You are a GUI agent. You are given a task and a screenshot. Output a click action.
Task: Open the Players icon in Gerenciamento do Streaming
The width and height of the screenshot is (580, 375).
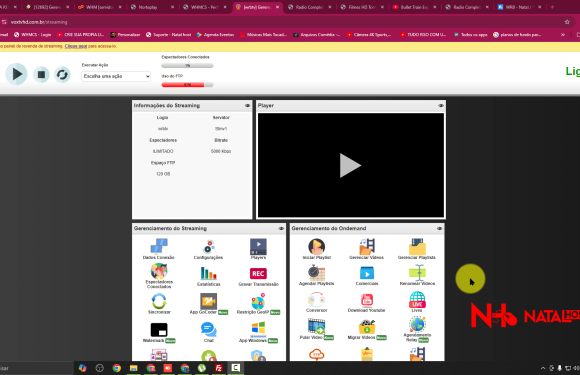click(x=258, y=246)
